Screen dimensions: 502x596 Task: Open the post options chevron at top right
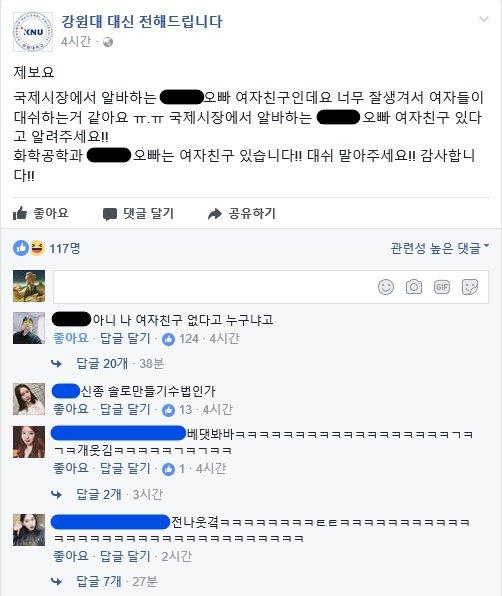point(484,19)
